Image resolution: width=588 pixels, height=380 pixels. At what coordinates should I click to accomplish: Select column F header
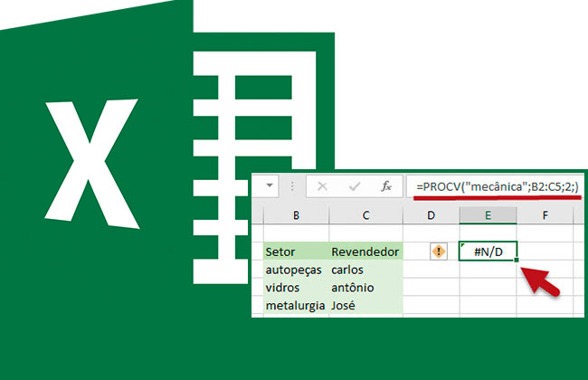tap(545, 215)
